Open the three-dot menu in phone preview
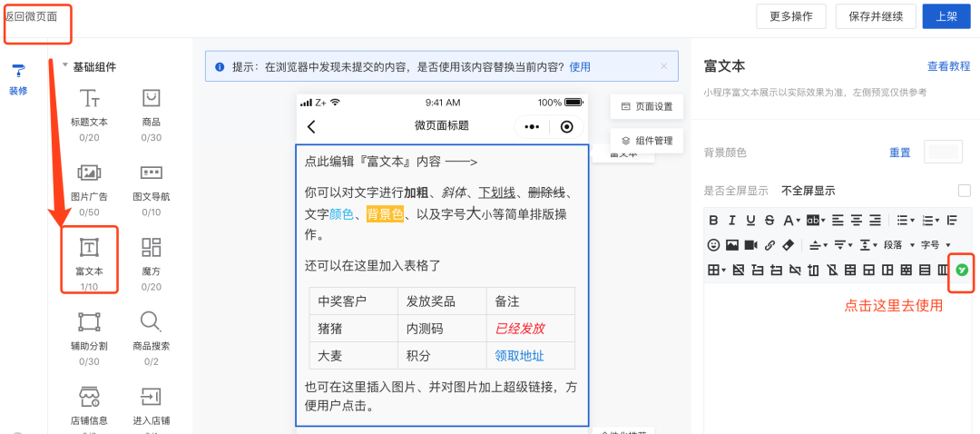 coord(532,127)
